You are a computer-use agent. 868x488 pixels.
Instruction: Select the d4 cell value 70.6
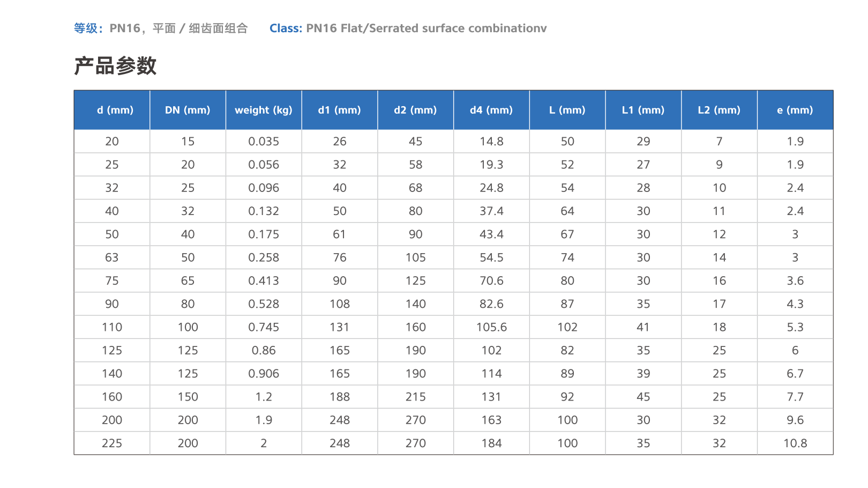pos(491,281)
